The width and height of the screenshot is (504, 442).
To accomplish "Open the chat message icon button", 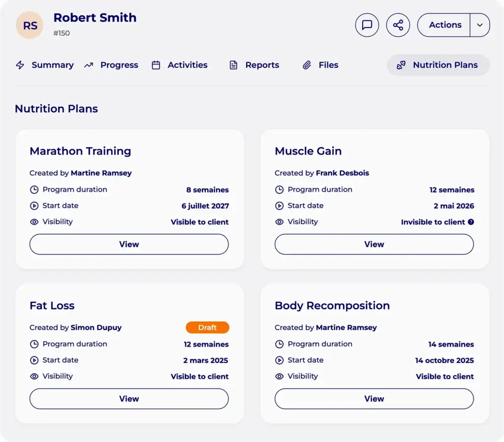I will (367, 25).
